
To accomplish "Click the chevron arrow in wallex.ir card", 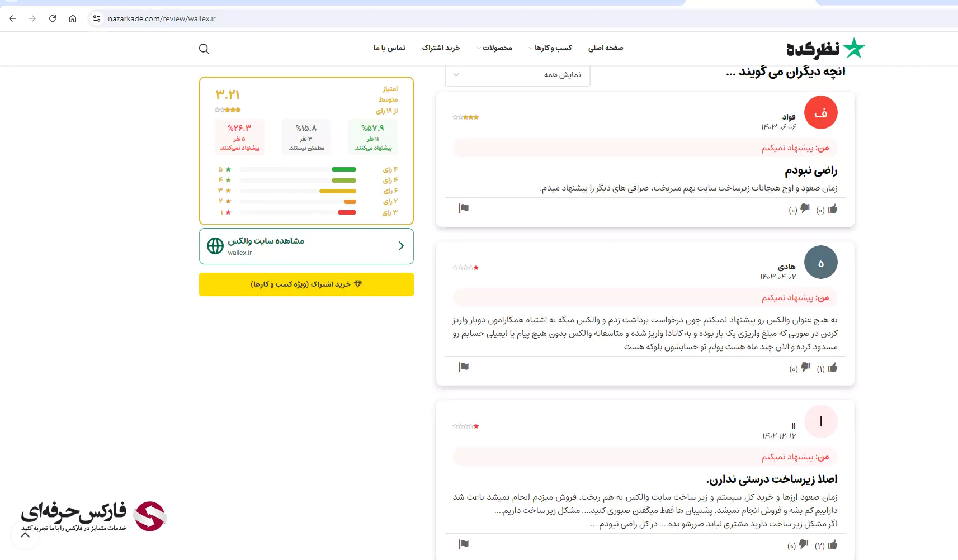I will 401,246.
